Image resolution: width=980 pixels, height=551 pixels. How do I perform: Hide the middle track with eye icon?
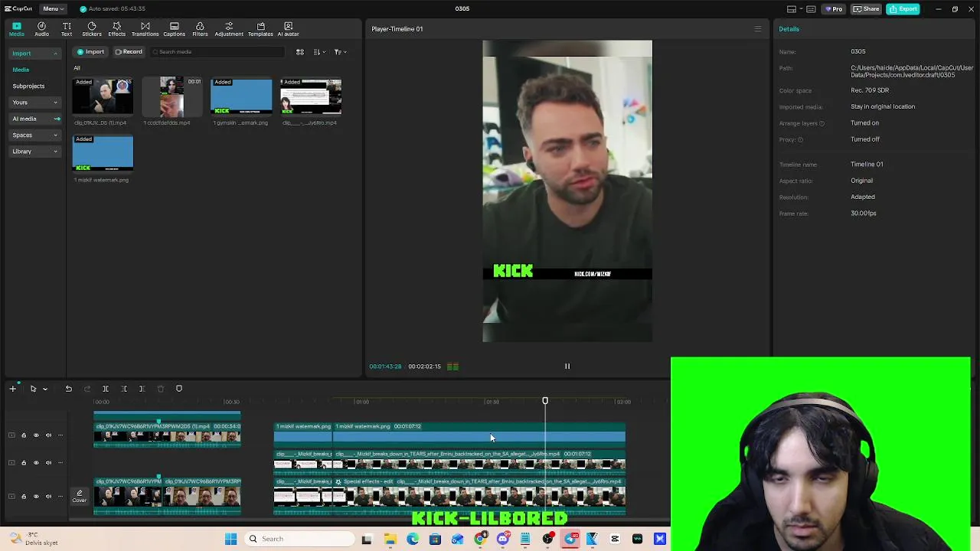pos(36,463)
